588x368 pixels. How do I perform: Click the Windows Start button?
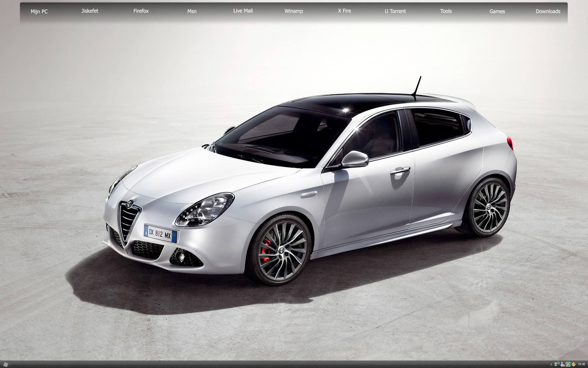pyautogui.click(x=5, y=364)
